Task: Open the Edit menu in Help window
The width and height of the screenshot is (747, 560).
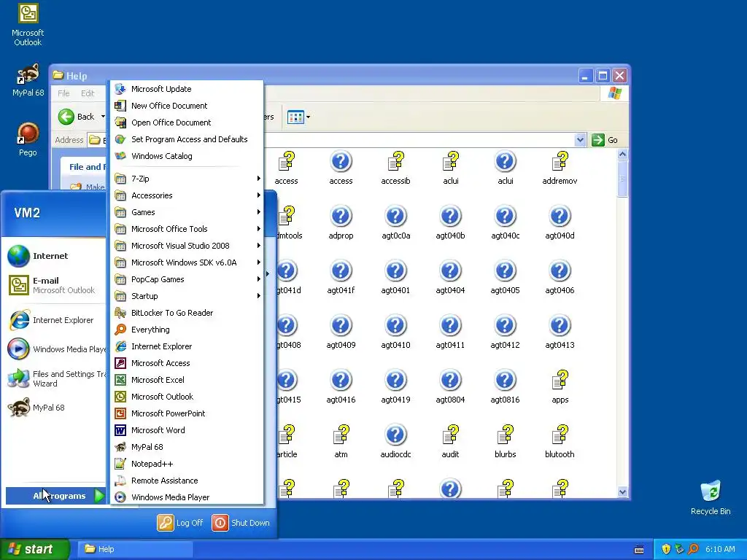Action: (88, 93)
